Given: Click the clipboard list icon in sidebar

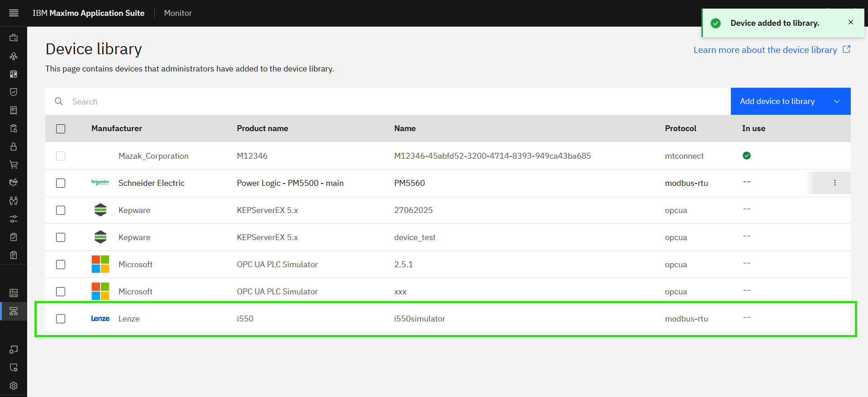Looking at the screenshot, I should [x=14, y=255].
